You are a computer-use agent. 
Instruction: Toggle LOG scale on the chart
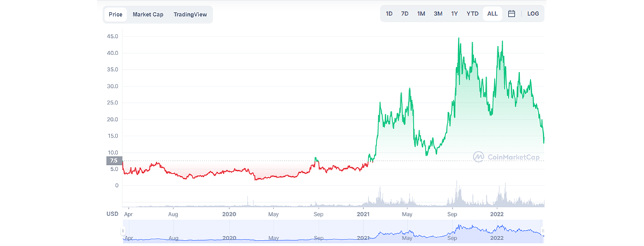coord(532,13)
